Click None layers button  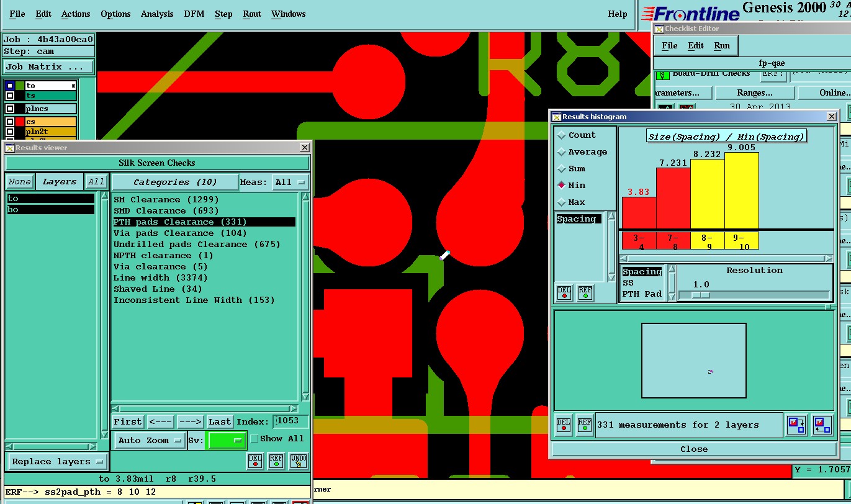[19, 182]
